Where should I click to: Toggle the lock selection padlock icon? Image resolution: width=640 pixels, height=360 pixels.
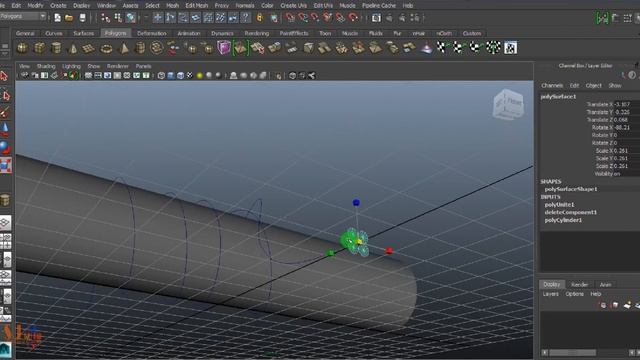point(260,18)
